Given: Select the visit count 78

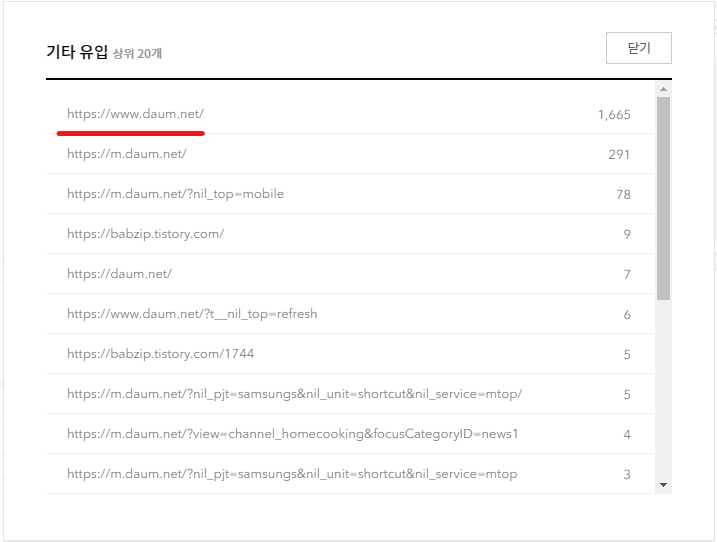Looking at the screenshot, I should pos(623,195).
